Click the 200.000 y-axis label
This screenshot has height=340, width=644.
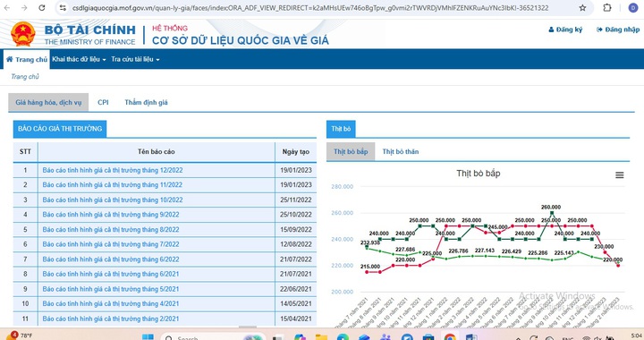342,292
